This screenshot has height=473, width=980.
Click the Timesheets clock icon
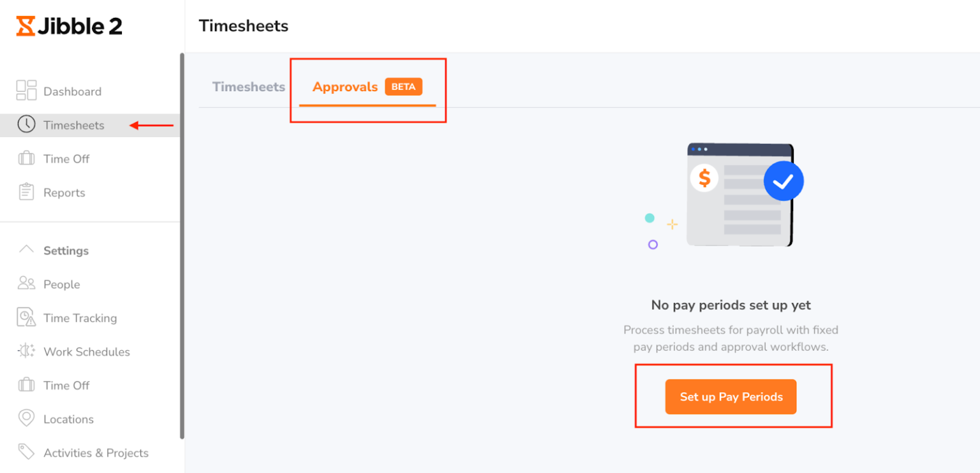[26, 125]
